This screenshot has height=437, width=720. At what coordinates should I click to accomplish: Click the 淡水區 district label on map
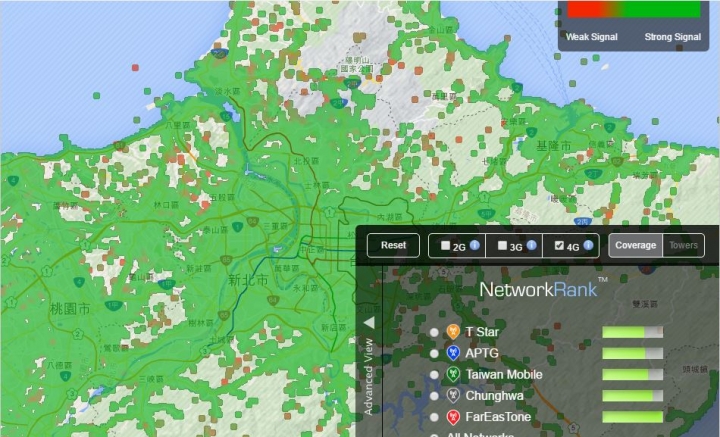228,92
